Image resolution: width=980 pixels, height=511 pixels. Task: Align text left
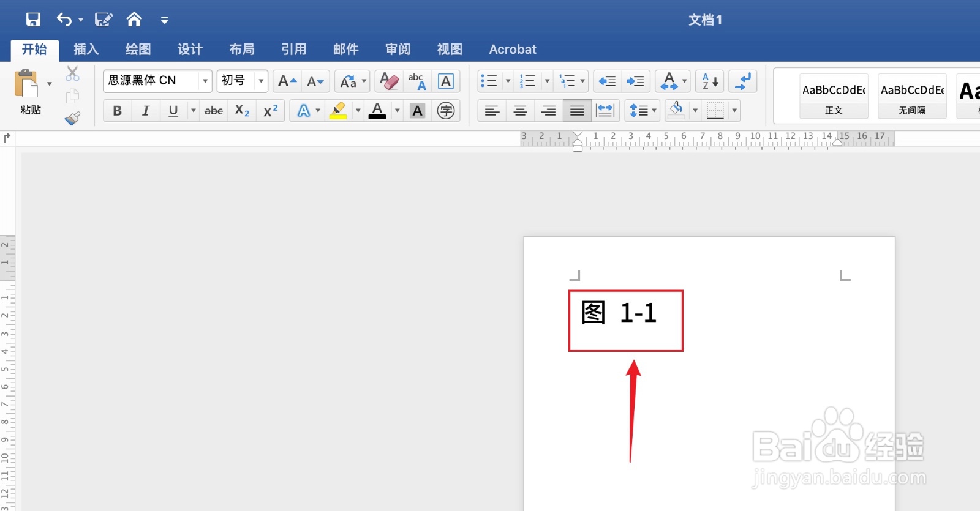[x=492, y=111]
